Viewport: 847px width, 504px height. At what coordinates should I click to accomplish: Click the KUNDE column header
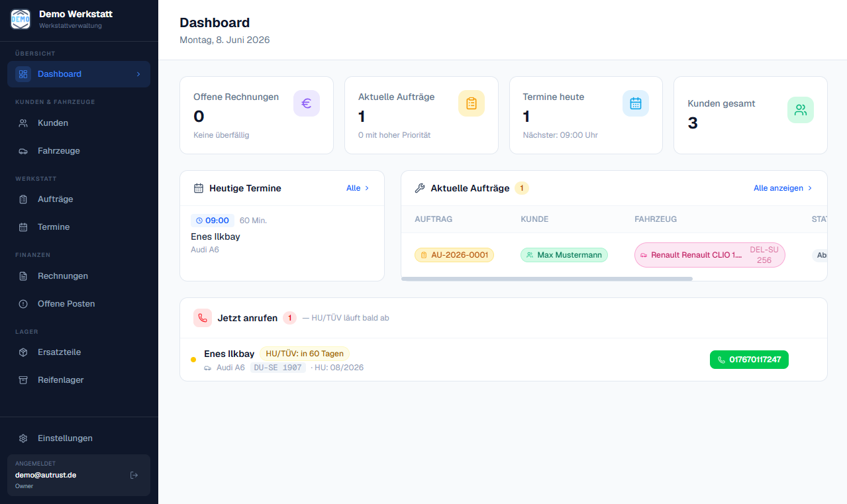coord(534,219)
